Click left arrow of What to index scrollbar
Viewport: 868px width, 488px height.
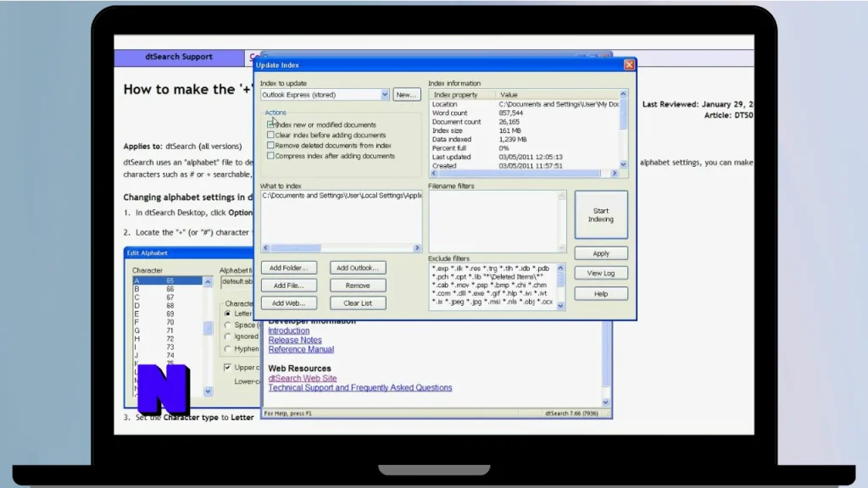tap(265, 248)
